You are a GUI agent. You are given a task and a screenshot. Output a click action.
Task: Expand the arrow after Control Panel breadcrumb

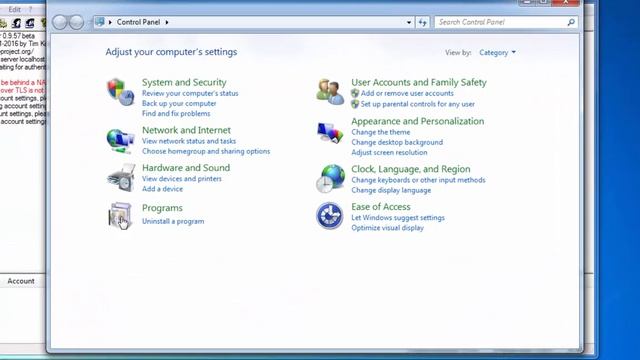pos(167,22)
